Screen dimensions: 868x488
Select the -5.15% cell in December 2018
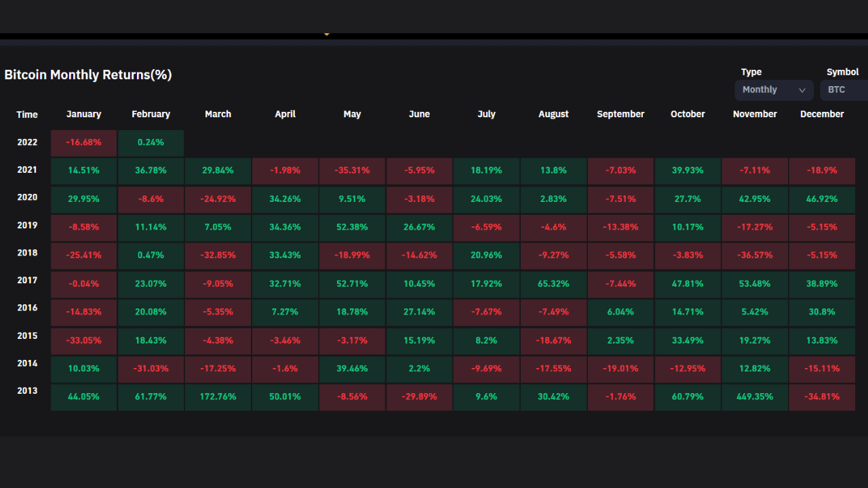coord(822,256)
